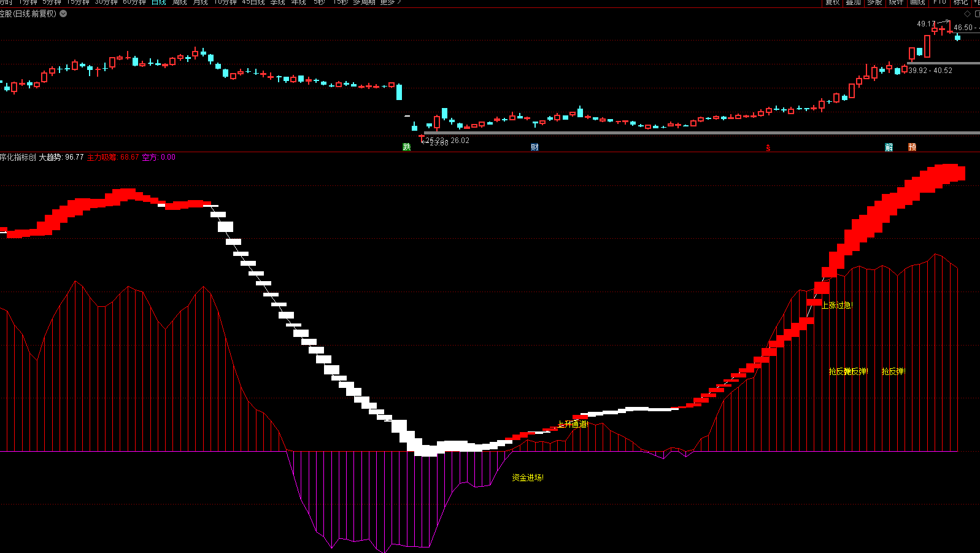Select the 日线 daily period tab

point(158,2)
